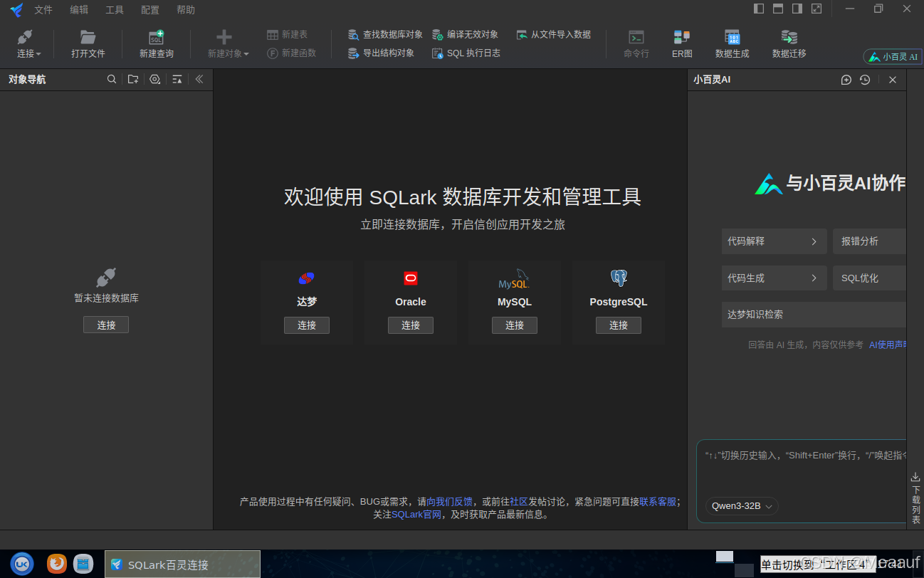Open the 编辑 menu
This screenshot has width=924, height=578.
[x=79, y=10]
